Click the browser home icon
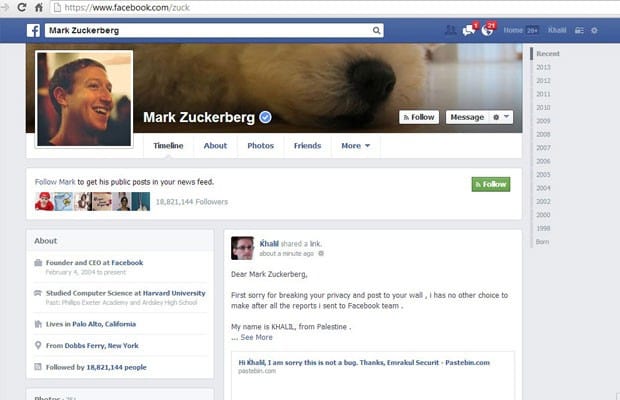The width and height of the screenshot is (620, 400). click(39, 7)
